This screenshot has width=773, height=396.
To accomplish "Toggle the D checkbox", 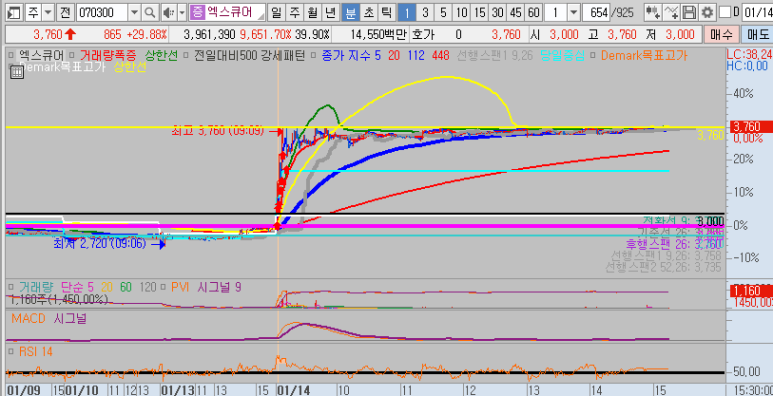I will tap(725, 12).
